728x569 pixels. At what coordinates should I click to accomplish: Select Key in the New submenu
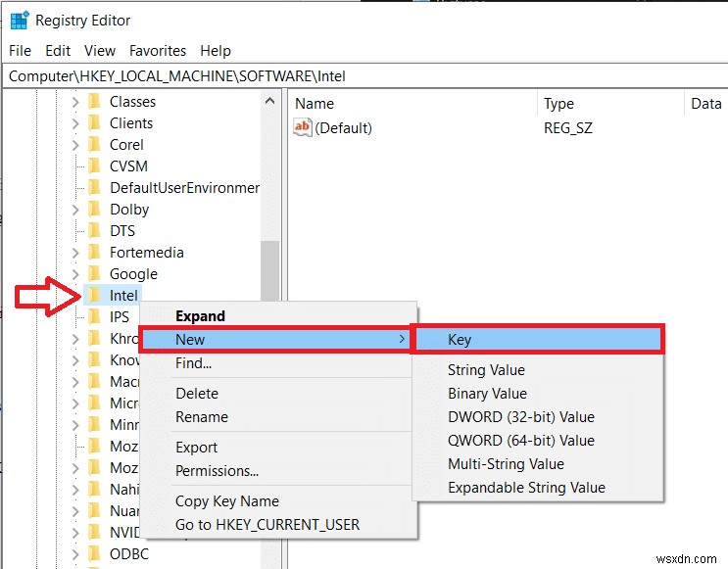[538, 339]
